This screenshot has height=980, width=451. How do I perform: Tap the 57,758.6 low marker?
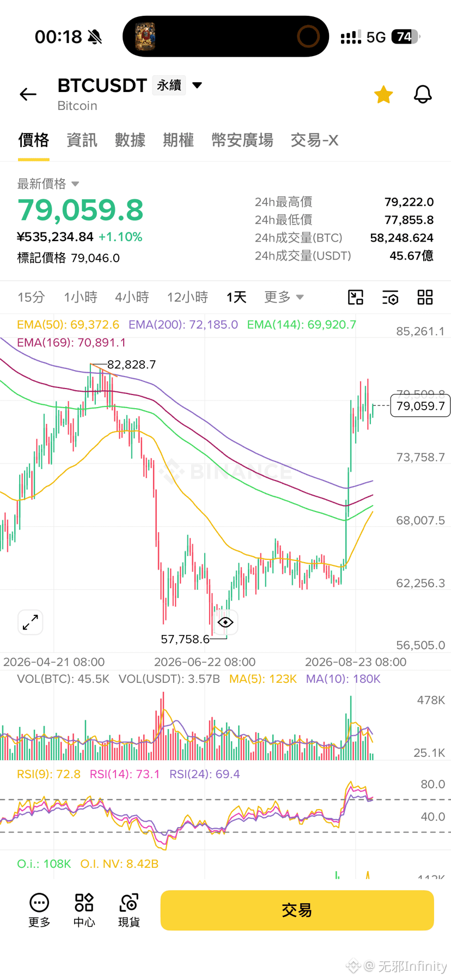[185, 639]
